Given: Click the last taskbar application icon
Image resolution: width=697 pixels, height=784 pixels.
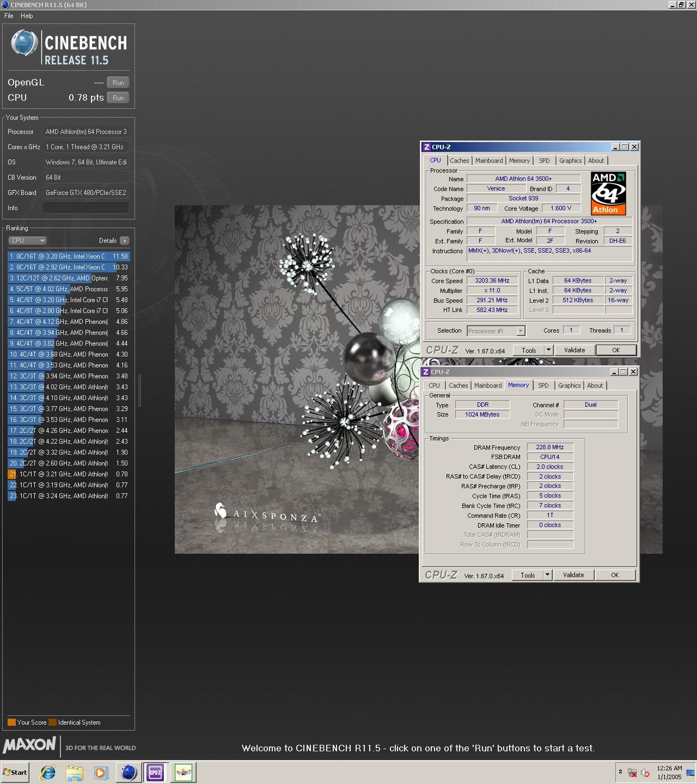Looking at the screenshot, I should click(x=184, y=772).
